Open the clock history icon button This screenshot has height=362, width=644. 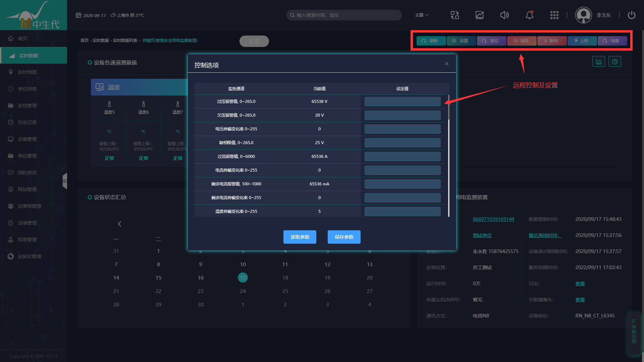tap(614, 62)
